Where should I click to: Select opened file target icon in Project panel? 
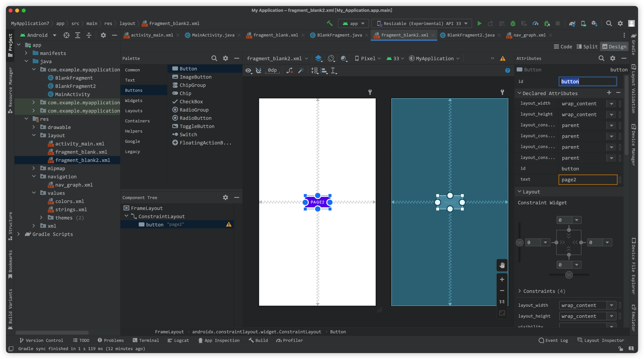tap(66, 35)
